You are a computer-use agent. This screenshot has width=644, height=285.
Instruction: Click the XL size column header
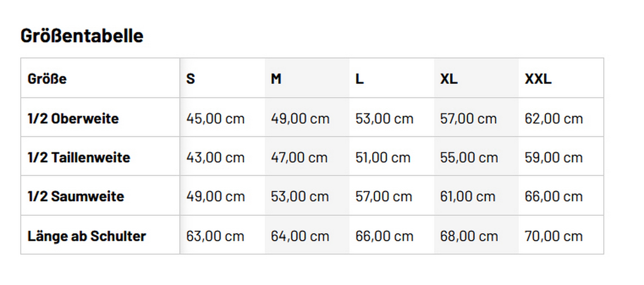coord(449,79)
